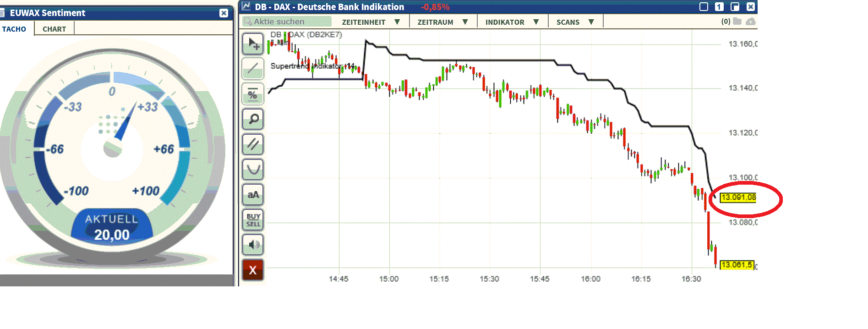
Task: Open the ZEITEINHEIT dropdown
Action: tap(371, 22)
